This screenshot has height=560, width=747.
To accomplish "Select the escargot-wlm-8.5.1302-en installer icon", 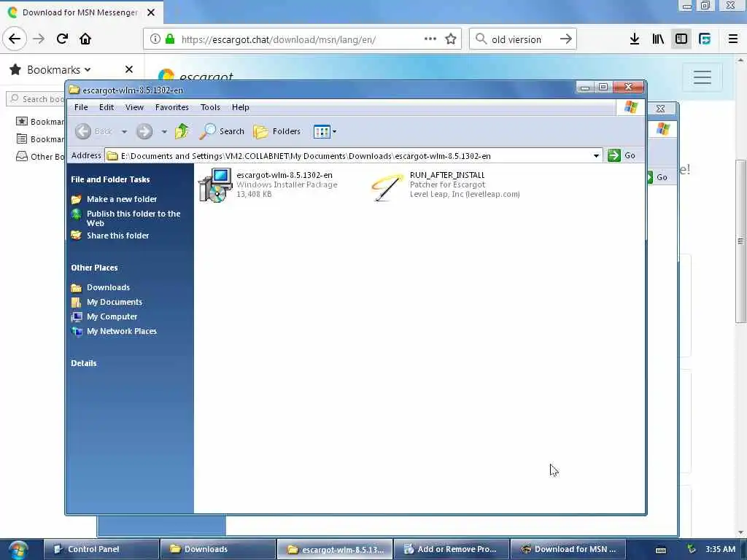I will click(215, 184).
